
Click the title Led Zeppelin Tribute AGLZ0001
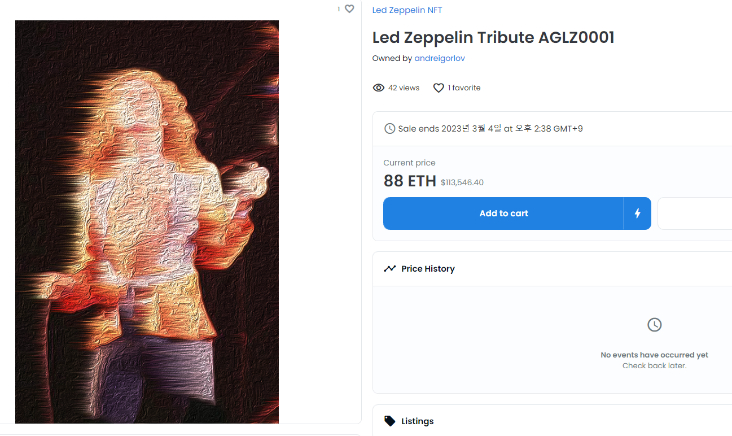(493, 37)
